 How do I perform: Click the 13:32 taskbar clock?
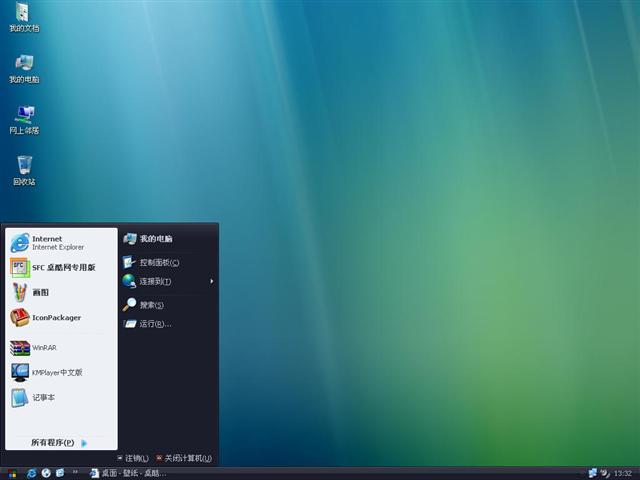pyautogui.click(x=623, y=474)
